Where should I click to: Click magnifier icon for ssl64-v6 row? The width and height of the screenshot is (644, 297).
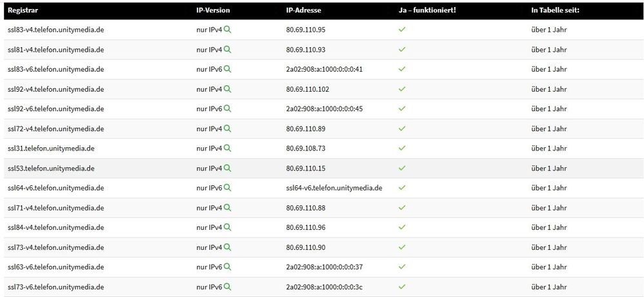[x=227, y=188]
